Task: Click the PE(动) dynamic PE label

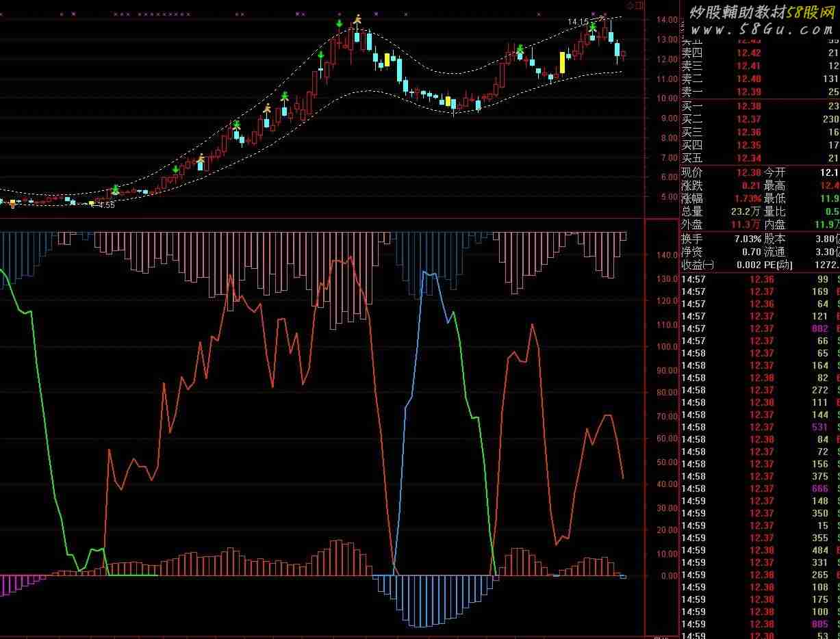Action: click(x=780, y=265)
